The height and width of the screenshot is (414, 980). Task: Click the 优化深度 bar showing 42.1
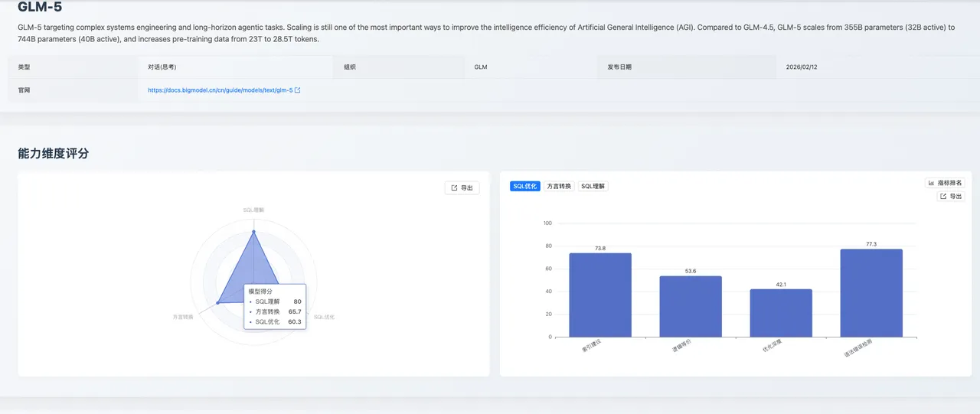point(781,312)
